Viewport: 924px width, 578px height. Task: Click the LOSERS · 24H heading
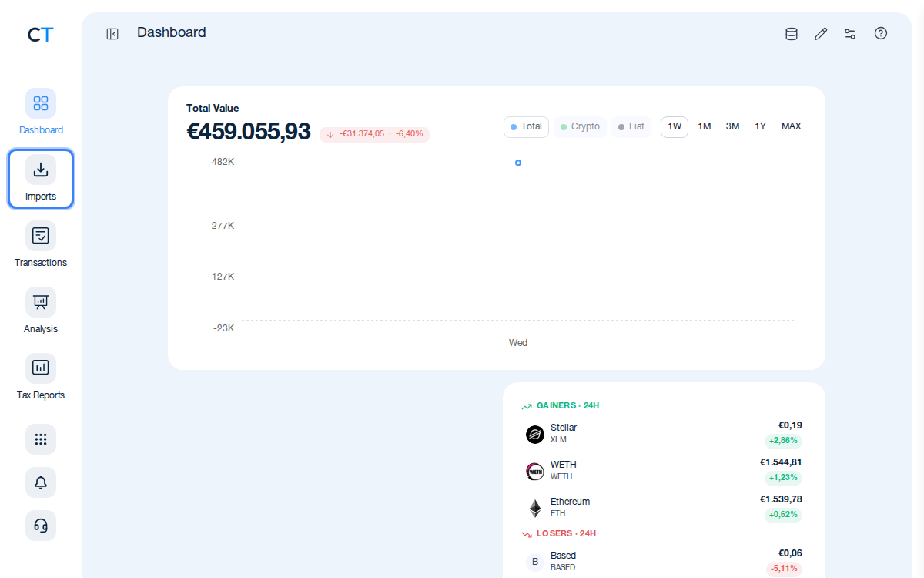(566, 533)
